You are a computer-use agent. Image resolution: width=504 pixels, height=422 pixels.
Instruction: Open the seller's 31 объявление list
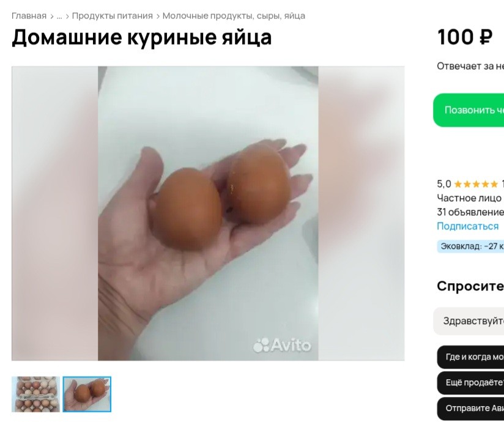(470, 212)
